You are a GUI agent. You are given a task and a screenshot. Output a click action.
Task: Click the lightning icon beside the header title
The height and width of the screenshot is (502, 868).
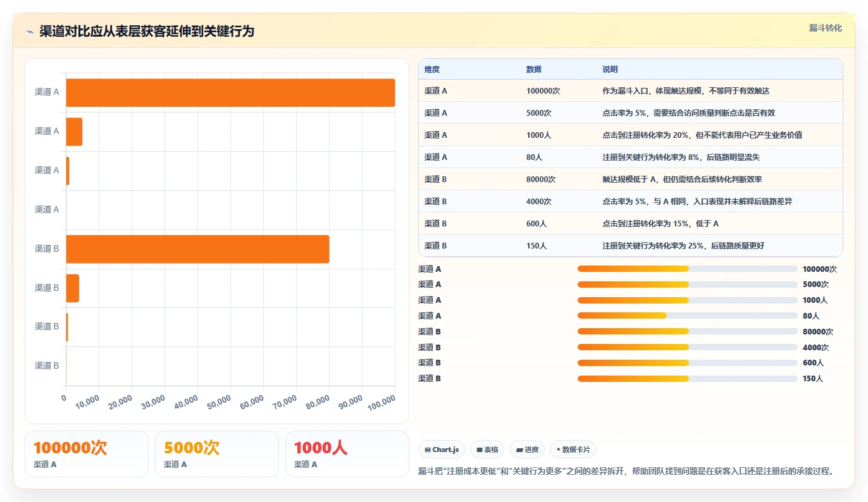[30, 32]
